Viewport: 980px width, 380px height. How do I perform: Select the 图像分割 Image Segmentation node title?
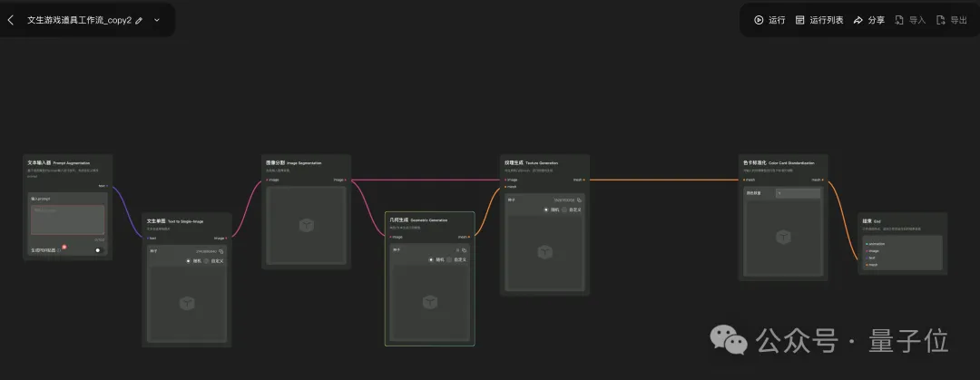[294, 162]
